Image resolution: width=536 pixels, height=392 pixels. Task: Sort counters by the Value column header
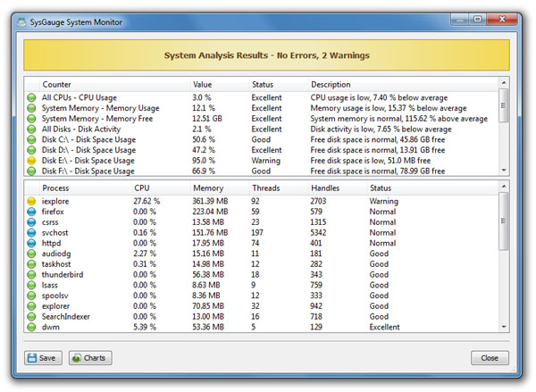(x=220, y=85)
